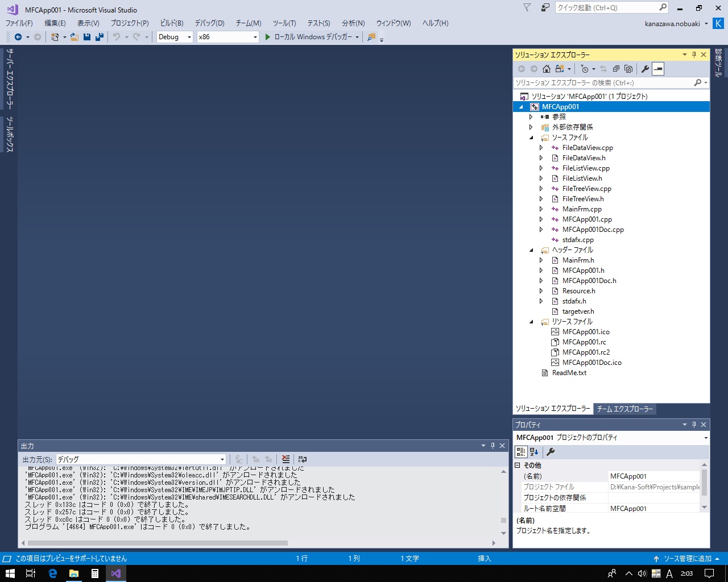Click the (名前) property value MFCApp001
This screenshot has height=582, width=728.
pyautogui.click(x=654, y=476)
